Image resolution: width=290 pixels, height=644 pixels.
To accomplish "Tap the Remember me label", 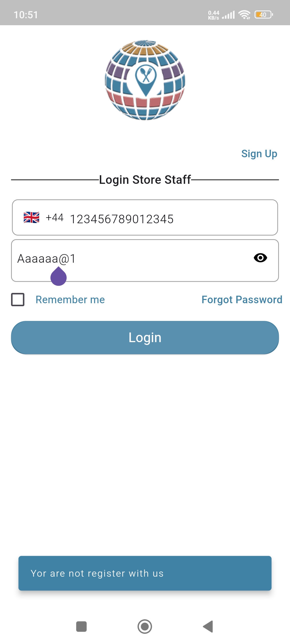I will (70, 299).
